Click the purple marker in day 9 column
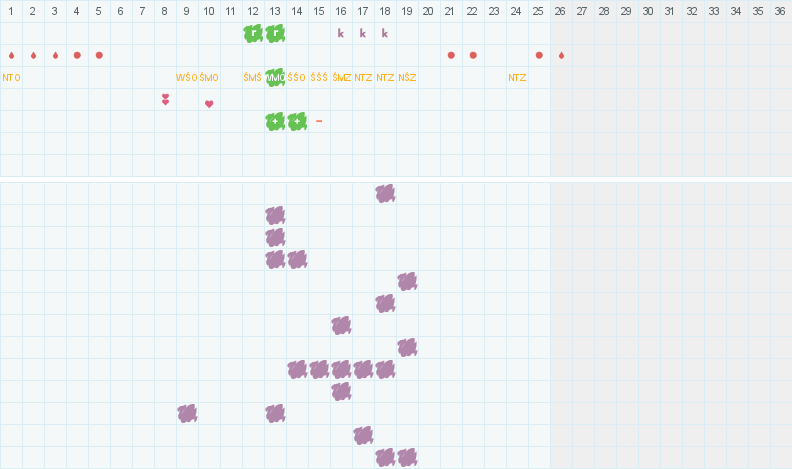 (x=187, y=413)
